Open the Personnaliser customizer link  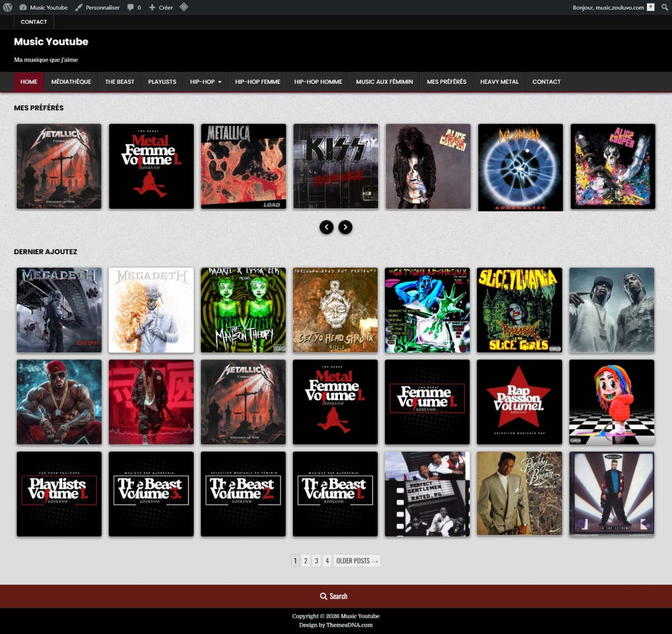click(x=97, y=7)
